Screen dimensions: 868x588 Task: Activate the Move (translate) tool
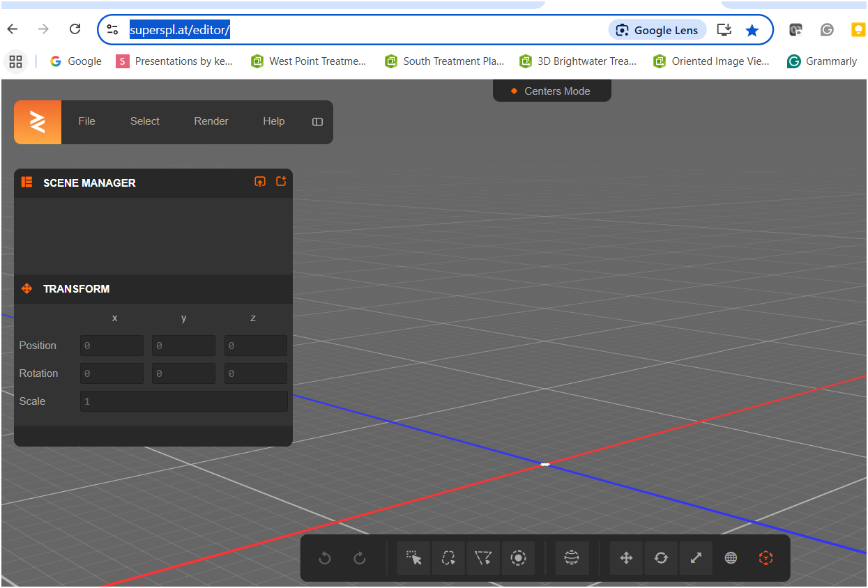626,558
